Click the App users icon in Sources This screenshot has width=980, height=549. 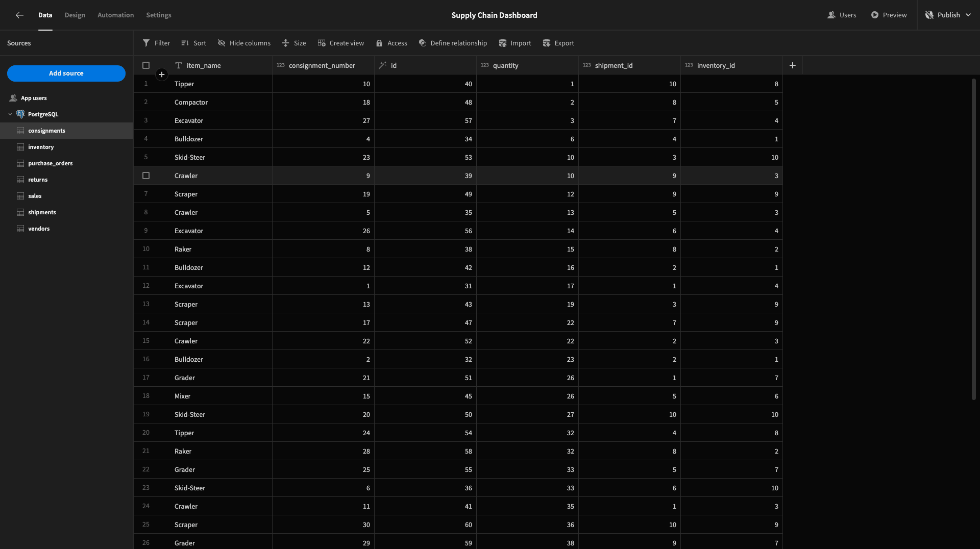[x=13, y=98]
